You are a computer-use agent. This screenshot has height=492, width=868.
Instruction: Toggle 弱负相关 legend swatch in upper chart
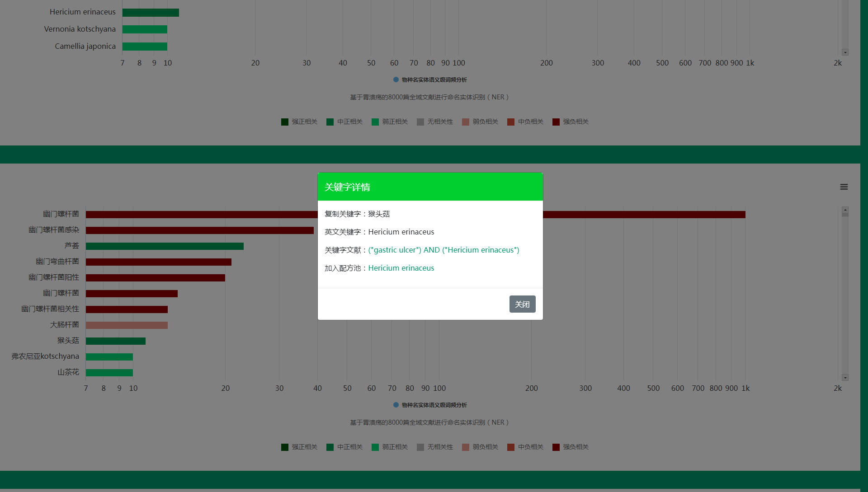(x=466, y=122)
